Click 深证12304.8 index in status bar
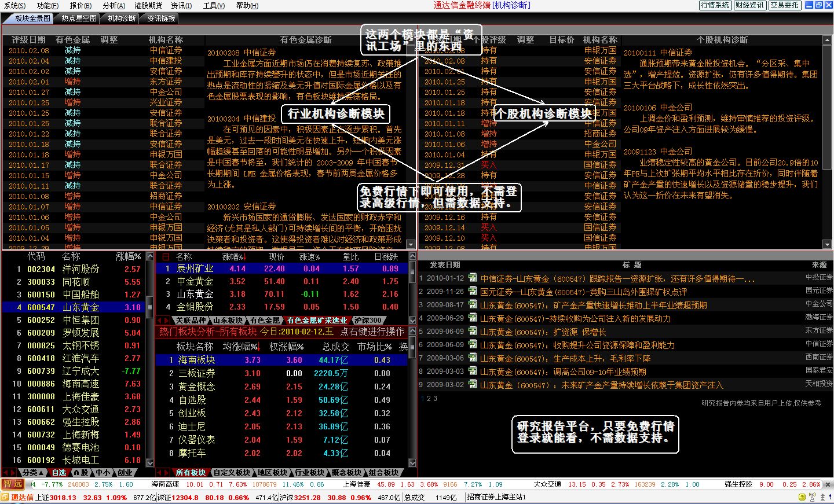The height and width of the screenshot is (504, 834). 178,498
